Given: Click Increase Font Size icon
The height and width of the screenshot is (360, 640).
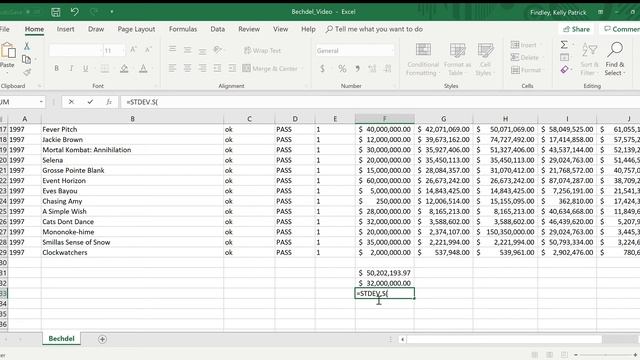Looking at the screenshot, I should [133, 50].
